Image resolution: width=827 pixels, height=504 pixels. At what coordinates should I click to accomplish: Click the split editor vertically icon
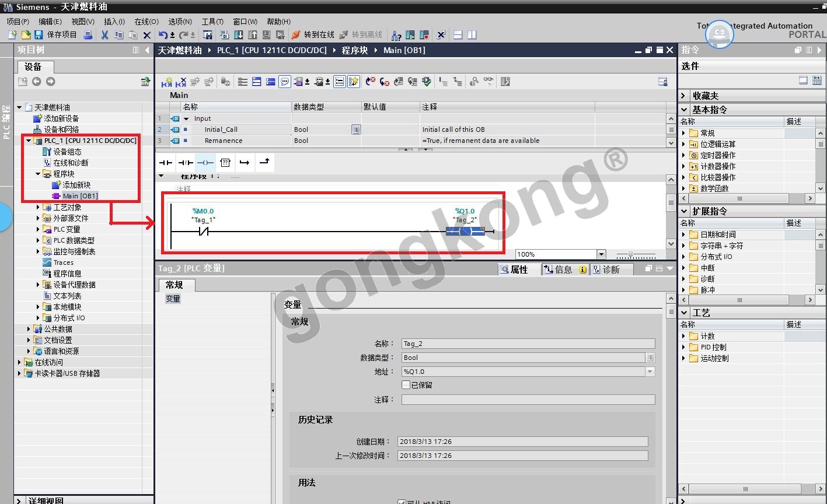click(x=472, y=35)
